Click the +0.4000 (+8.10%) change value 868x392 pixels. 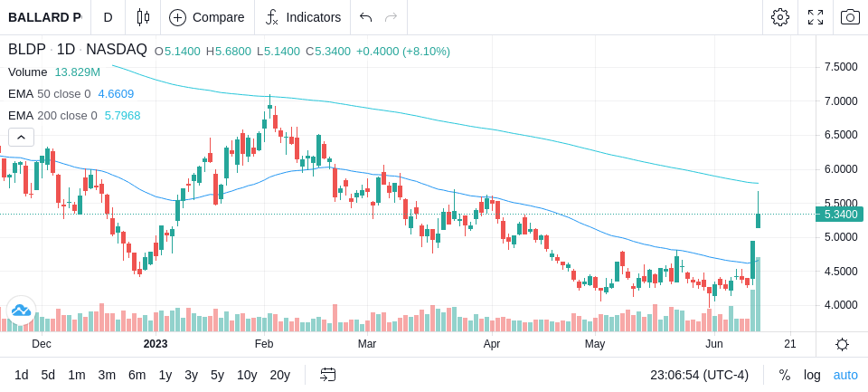[x=403, y=52]
